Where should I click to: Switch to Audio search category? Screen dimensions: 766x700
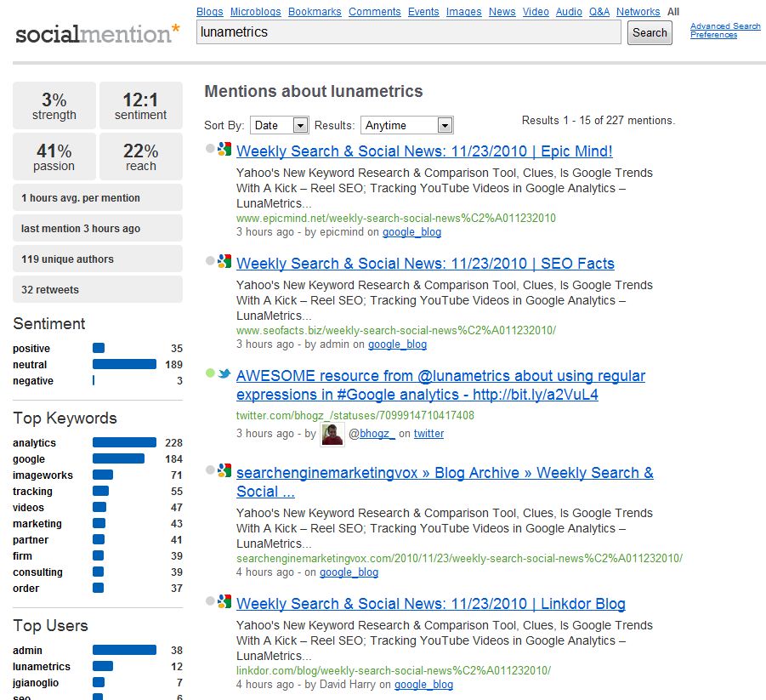point(569,12)
